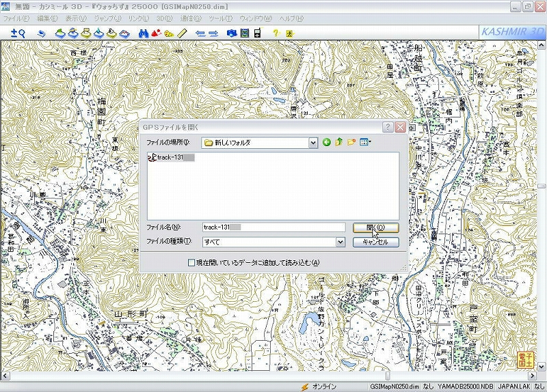Click the map layer icon with water drop
Screen dimensions: 547x392
(99, 33)
